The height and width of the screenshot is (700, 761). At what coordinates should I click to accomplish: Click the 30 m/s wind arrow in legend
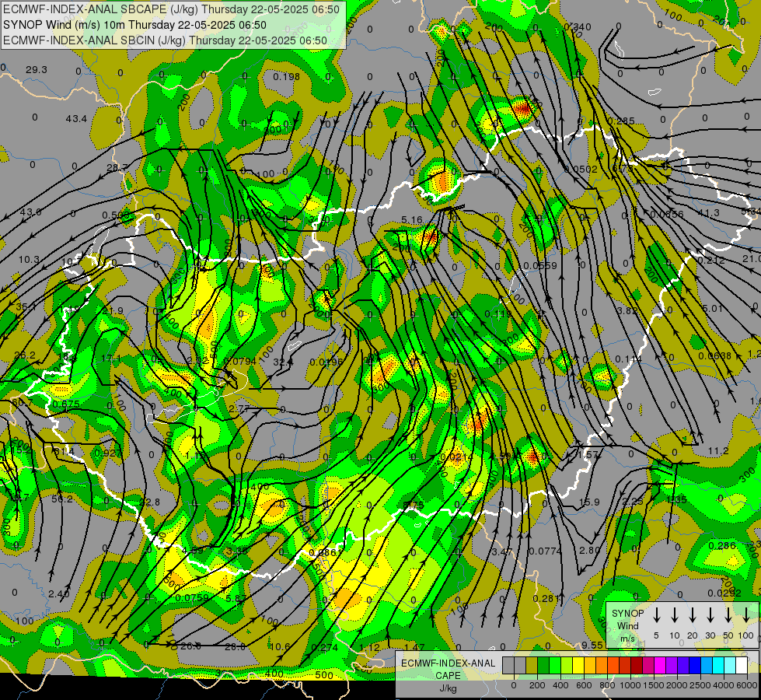tap(710, 614)
